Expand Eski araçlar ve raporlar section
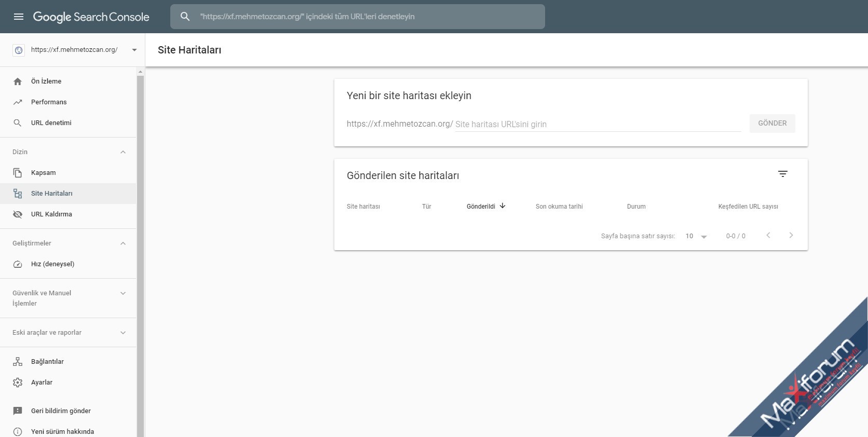This screenshot has height=437, width=868. click(x=123, y=333)
